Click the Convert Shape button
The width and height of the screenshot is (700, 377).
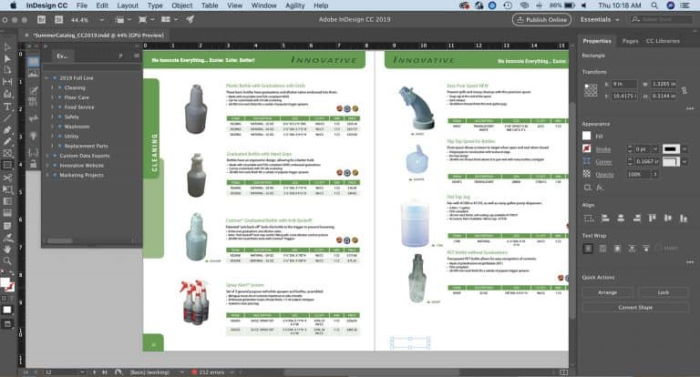[x=635, y=307]
